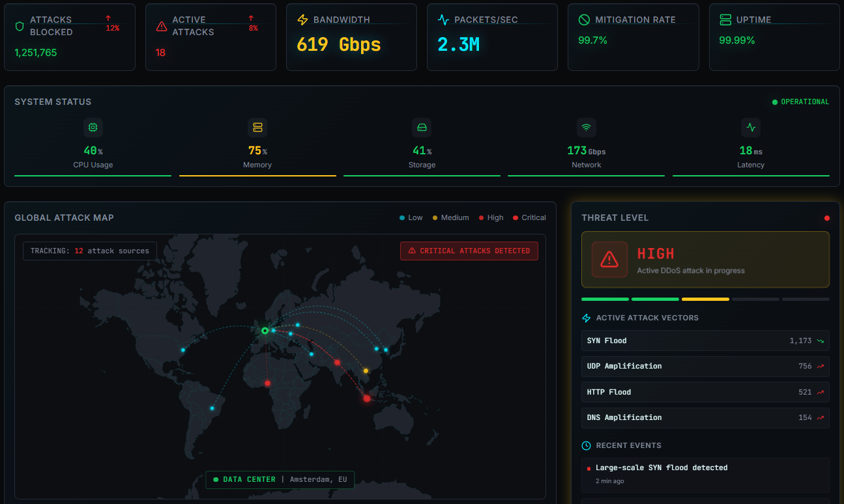
Task: Click the warning triangle beside Active Attacks
Action: (161, 26)
